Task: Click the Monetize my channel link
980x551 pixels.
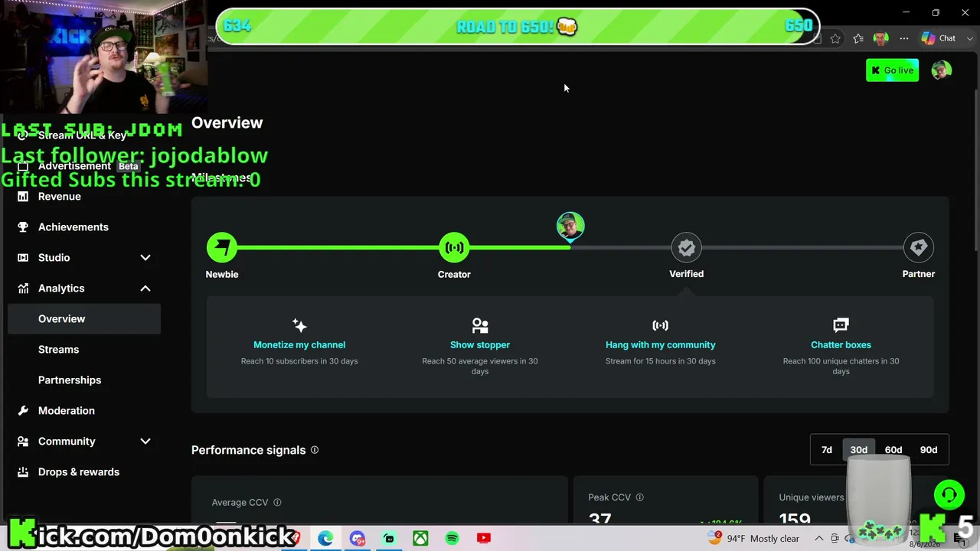Action: click(x=299, y=345)
